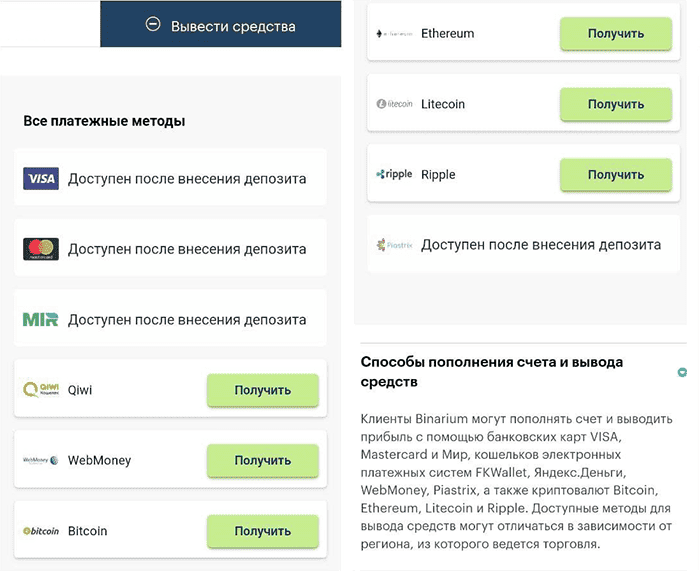
Task: Click the Ethereum logo icon
Action: point(394,34)
